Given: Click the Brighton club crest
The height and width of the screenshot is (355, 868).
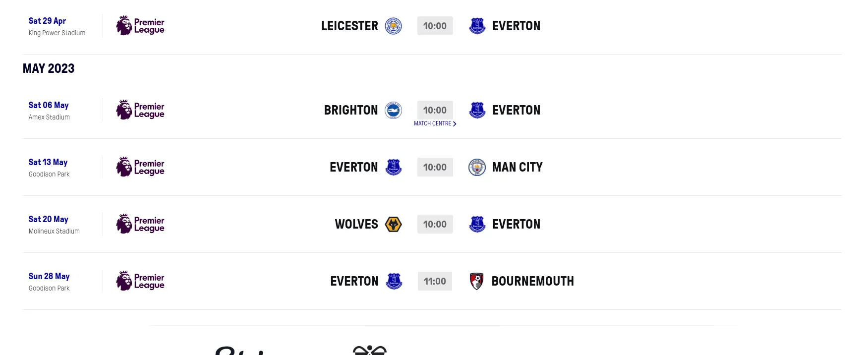Looking at the screenshot, I should click(x=394, y=111).
